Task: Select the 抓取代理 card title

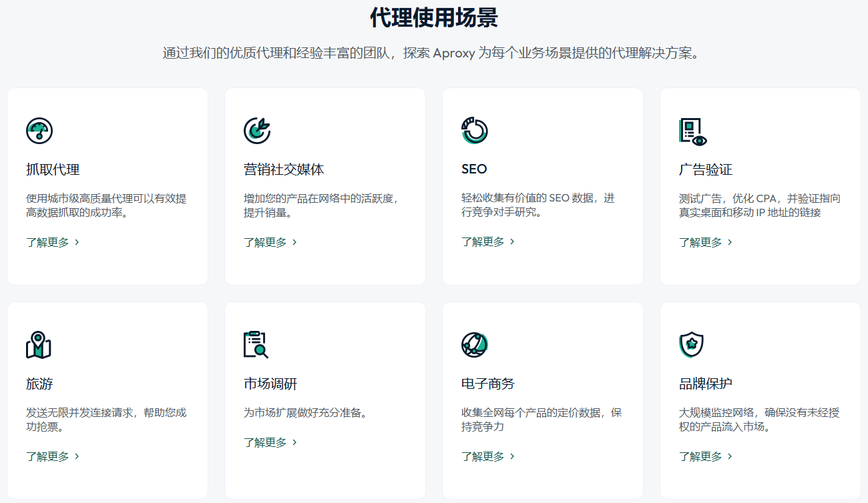Action: click(53, 169)
